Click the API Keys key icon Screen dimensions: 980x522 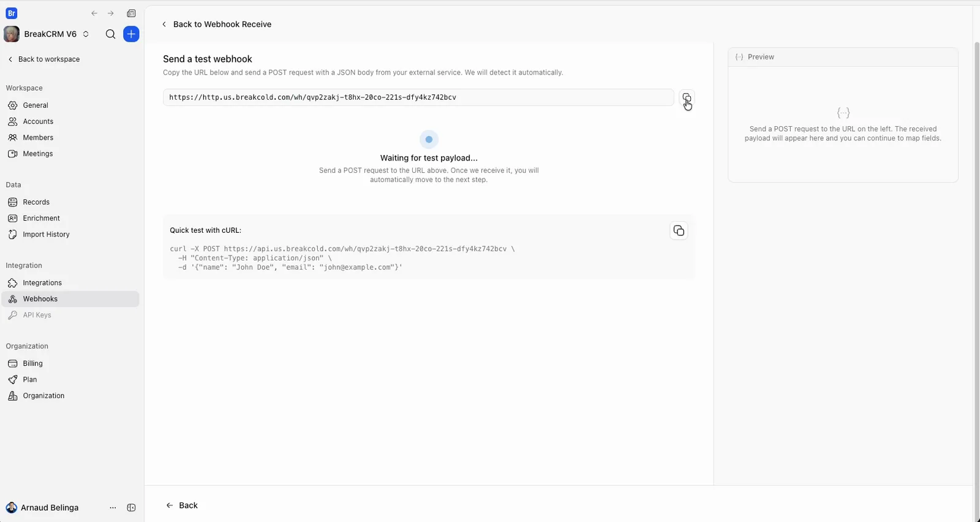point(12,315)
